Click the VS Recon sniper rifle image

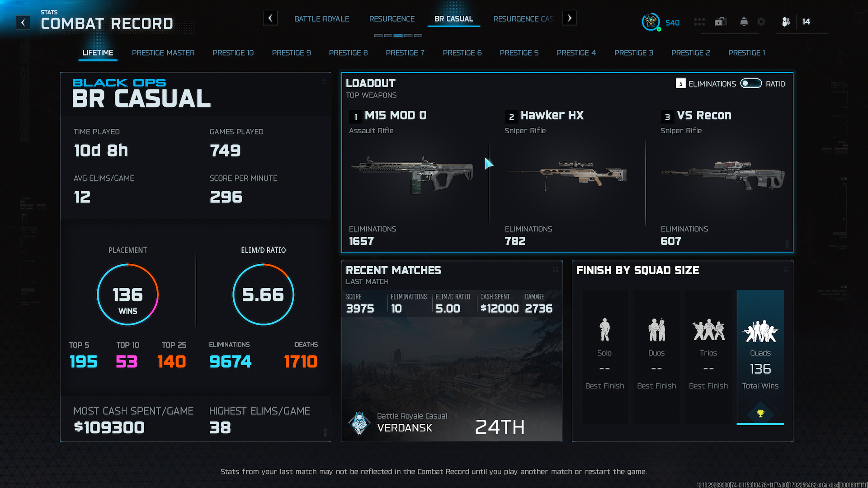723,176
